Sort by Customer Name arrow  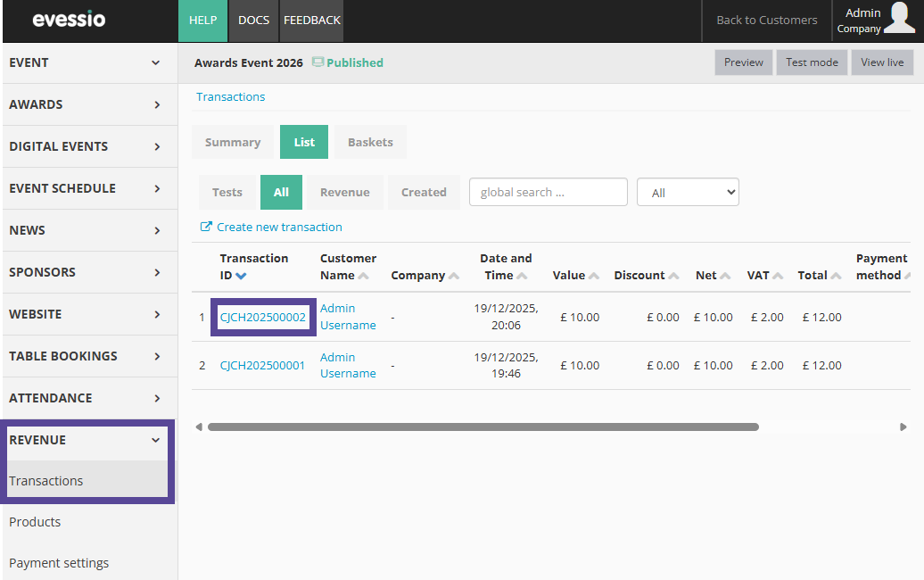click(364, 275)
